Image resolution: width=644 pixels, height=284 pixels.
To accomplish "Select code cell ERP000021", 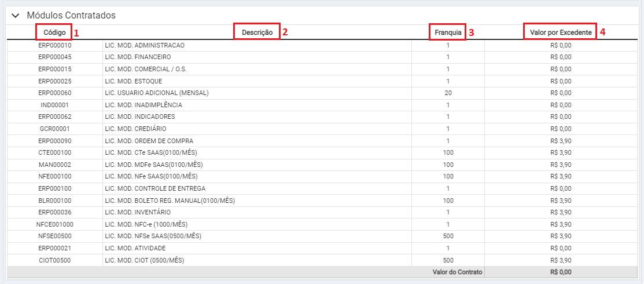I will (54, 248).
